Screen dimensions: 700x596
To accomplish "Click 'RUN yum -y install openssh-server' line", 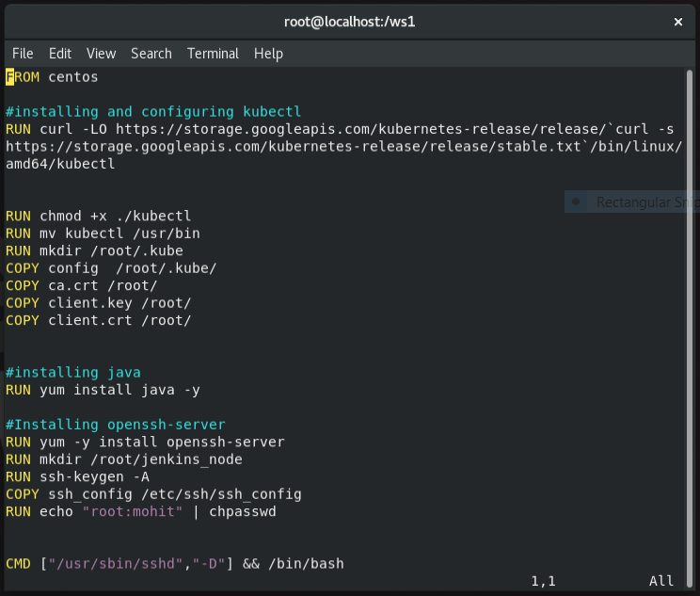I will point(145,443).
